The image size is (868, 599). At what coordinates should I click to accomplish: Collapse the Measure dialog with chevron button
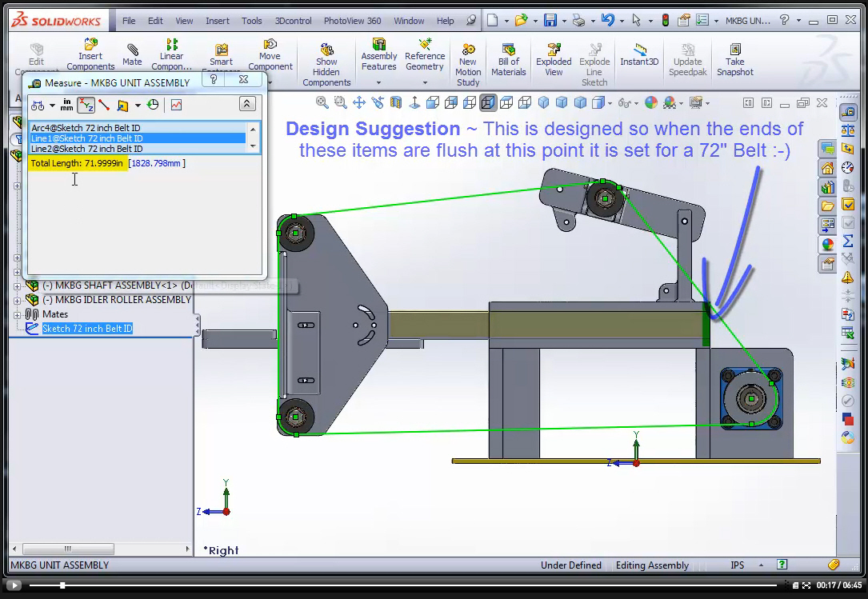tap(247, 103)
